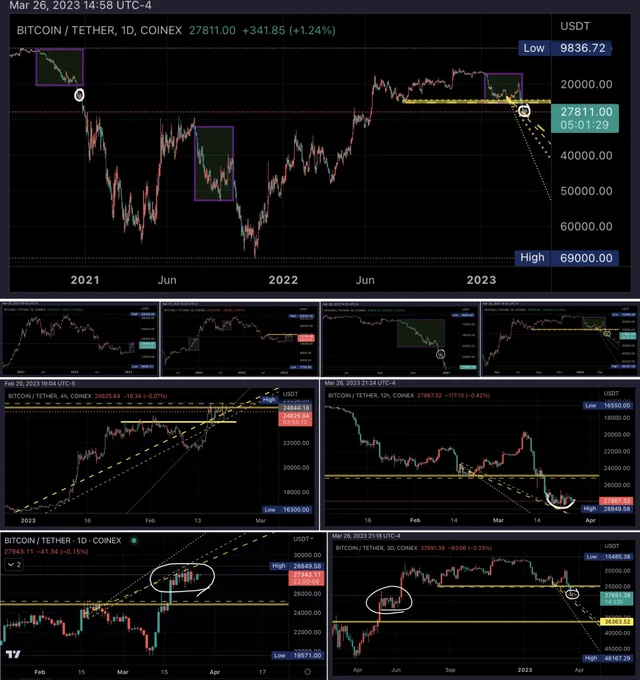Click current price tag 27811.00 with countdown 05:01:29

click(x=584, y=118)
